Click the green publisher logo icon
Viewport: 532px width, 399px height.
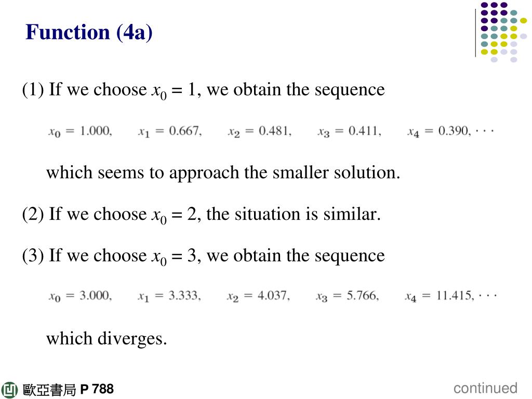coord(9,390)
